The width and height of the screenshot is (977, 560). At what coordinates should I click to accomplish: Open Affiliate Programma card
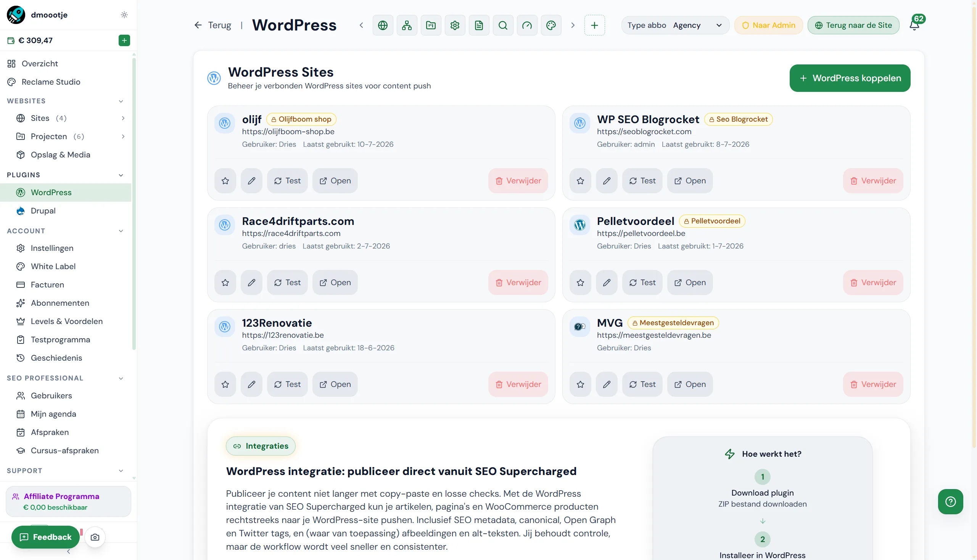pos(69,502)
